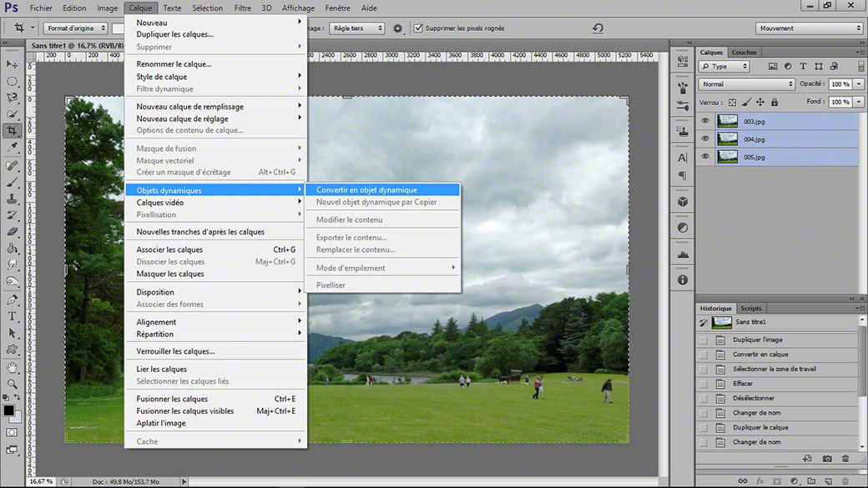
Task: Select the Eyedropper tool
Action: click(12, 147)
